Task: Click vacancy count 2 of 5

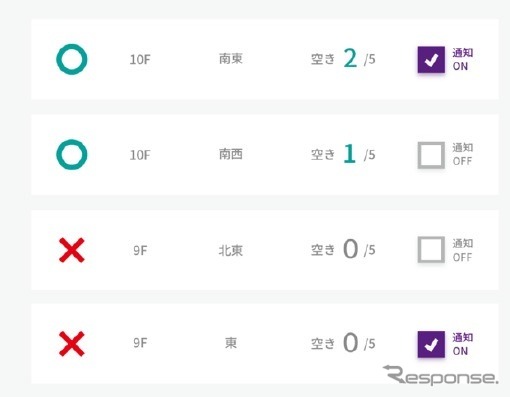Action: point(343,59)
